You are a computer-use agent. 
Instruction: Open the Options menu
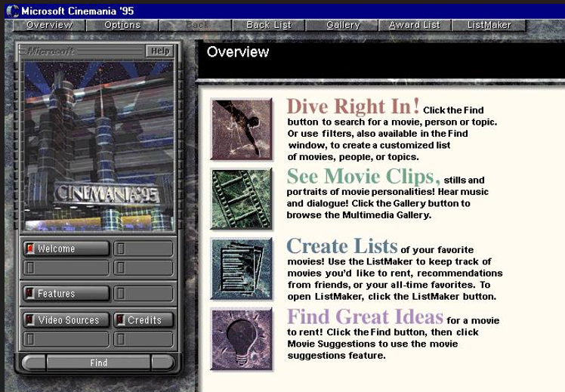point(122,25)
